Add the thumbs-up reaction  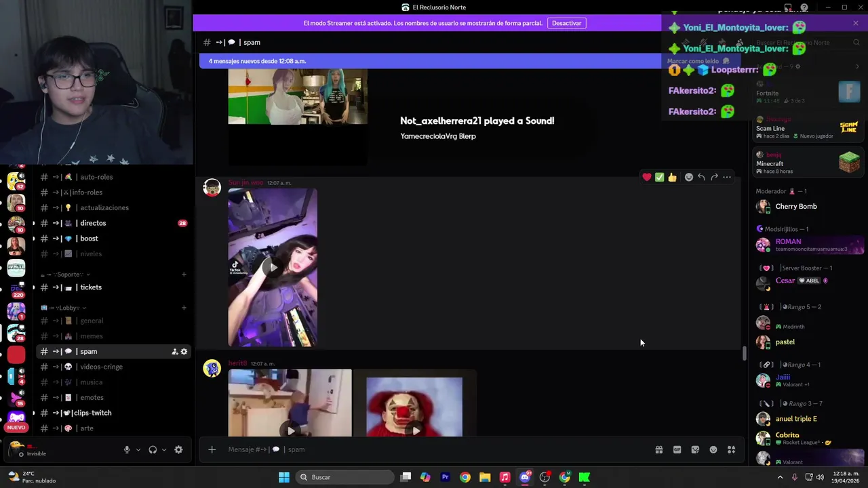pos(672,177)
